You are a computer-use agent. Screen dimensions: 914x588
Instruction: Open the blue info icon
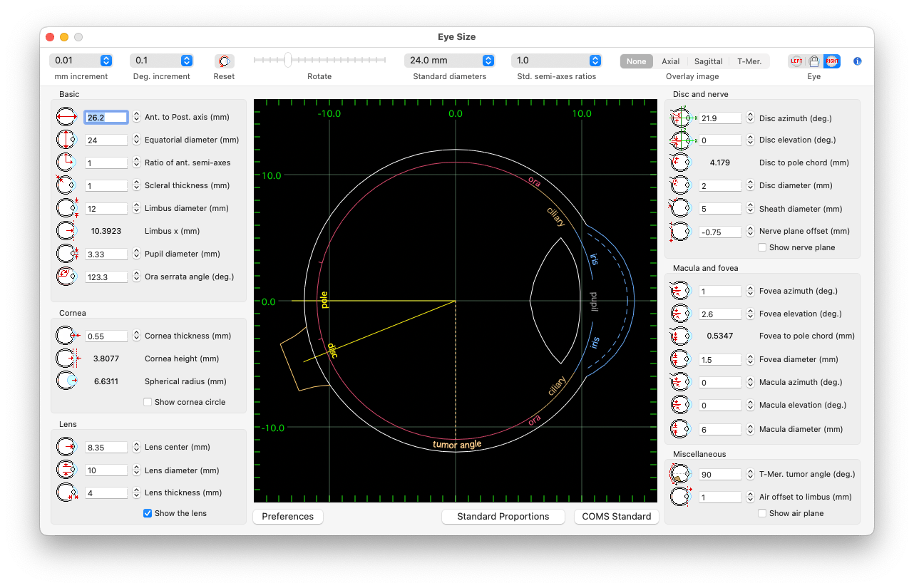click(857, 61)
